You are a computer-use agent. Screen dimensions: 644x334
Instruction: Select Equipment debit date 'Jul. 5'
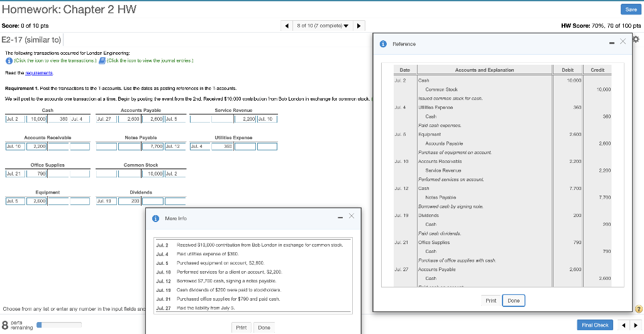tap(15, 201)
